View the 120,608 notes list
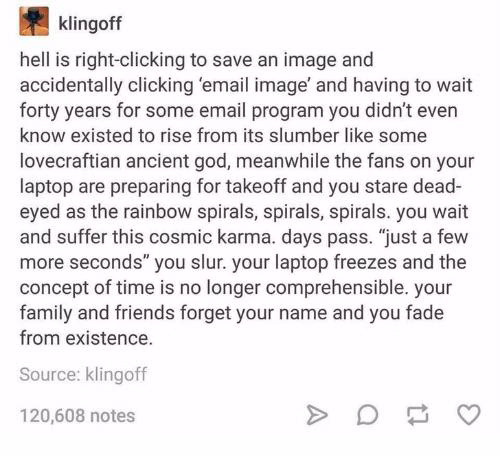Screen dimensions: 500x456 coord(77,416)
